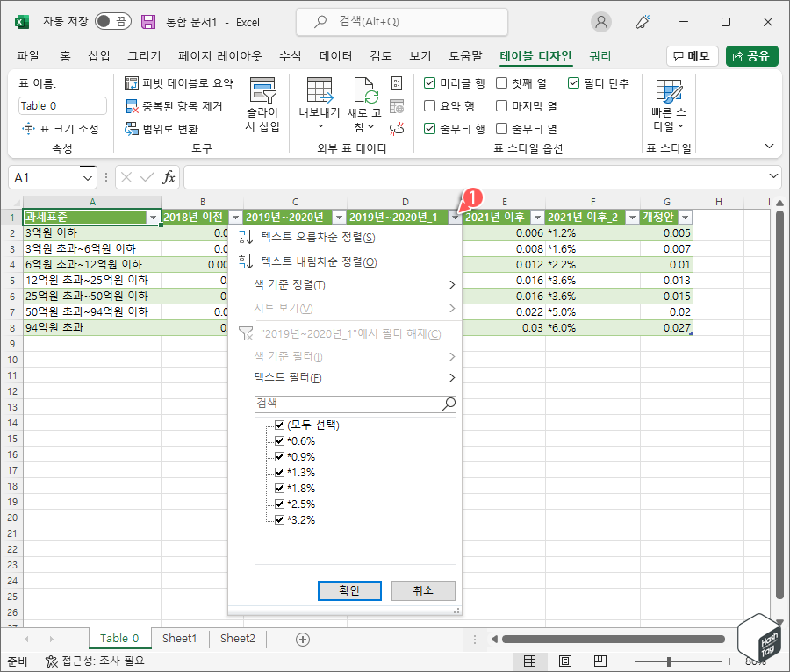Image resolution: width=790 pixels, height=672 pixels.
Task: Check the 첫째 열 option
Action: (501, 84)
